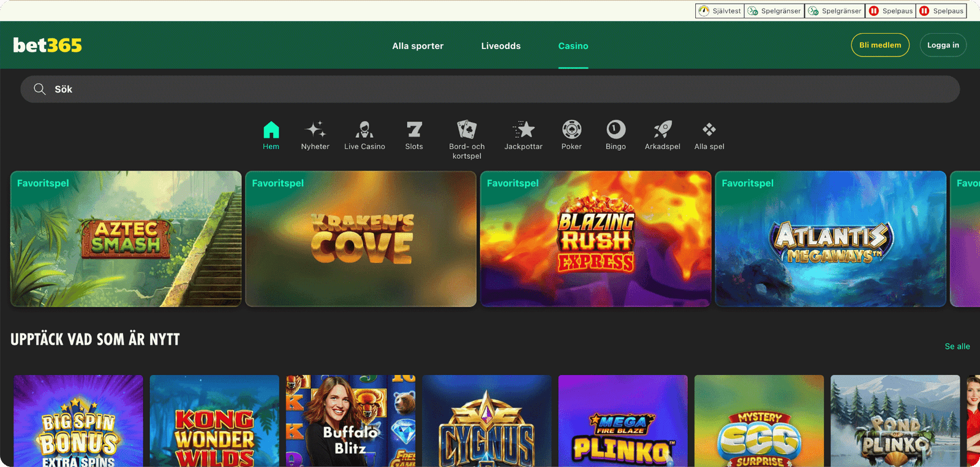Launch Kong Wonder Wilds game

[x=214, y=421]
